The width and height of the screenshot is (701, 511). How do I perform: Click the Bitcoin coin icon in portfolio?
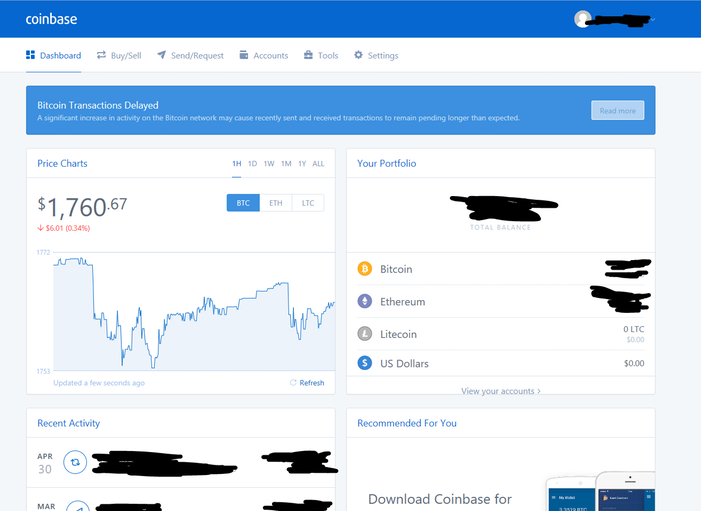[364, 269]
